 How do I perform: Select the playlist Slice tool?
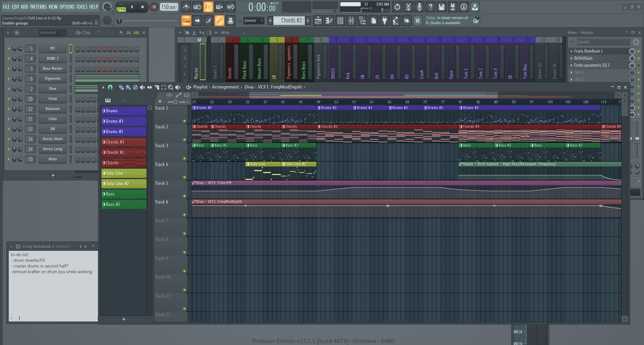point(156,87)
